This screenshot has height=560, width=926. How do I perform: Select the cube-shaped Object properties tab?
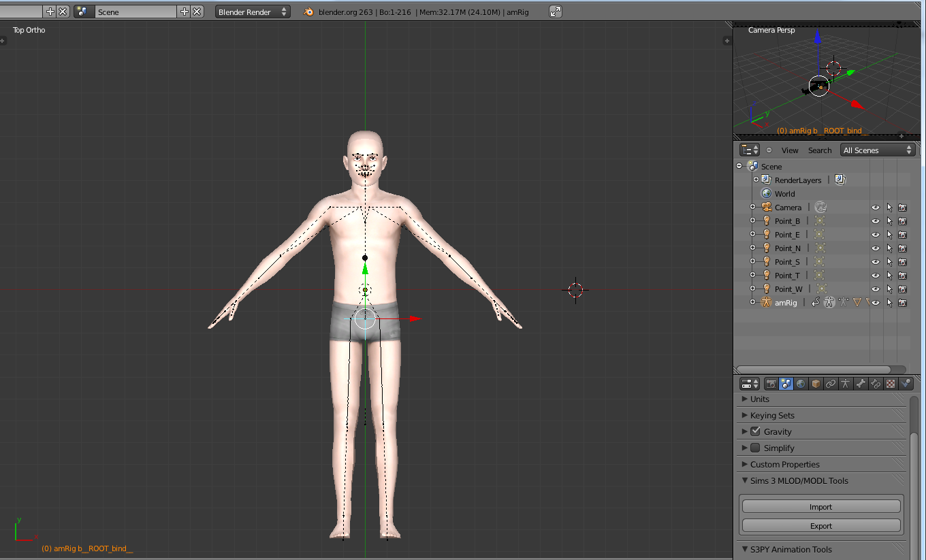(x=815, y=383)
